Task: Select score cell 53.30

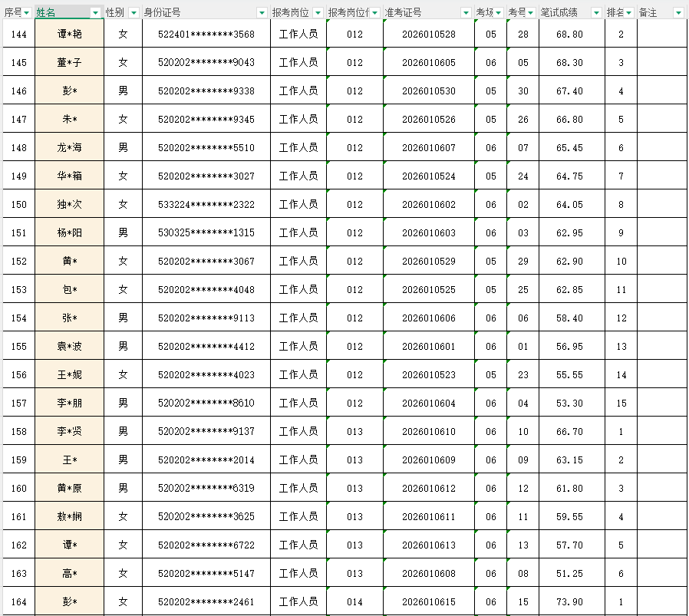Action: click(x=572, y=403)
